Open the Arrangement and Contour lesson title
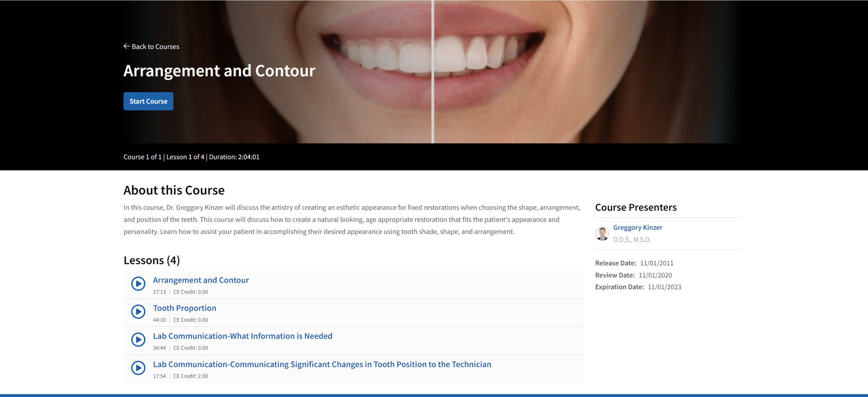868x397 pixels. 201,280
